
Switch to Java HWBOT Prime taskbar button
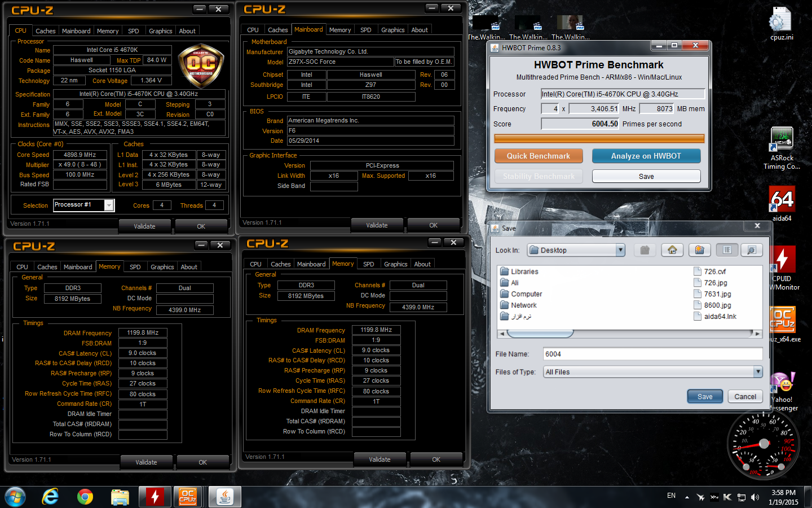[x=225, y=497]
